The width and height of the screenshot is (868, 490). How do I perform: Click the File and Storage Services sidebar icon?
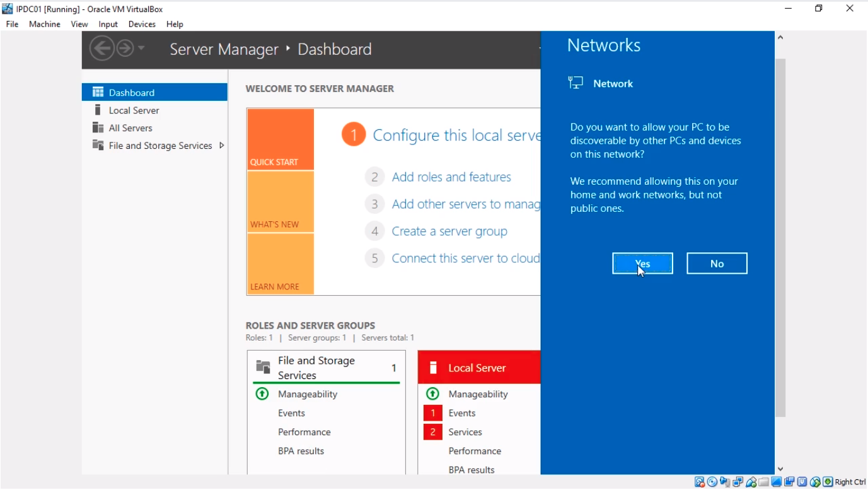tap(98, 145)
